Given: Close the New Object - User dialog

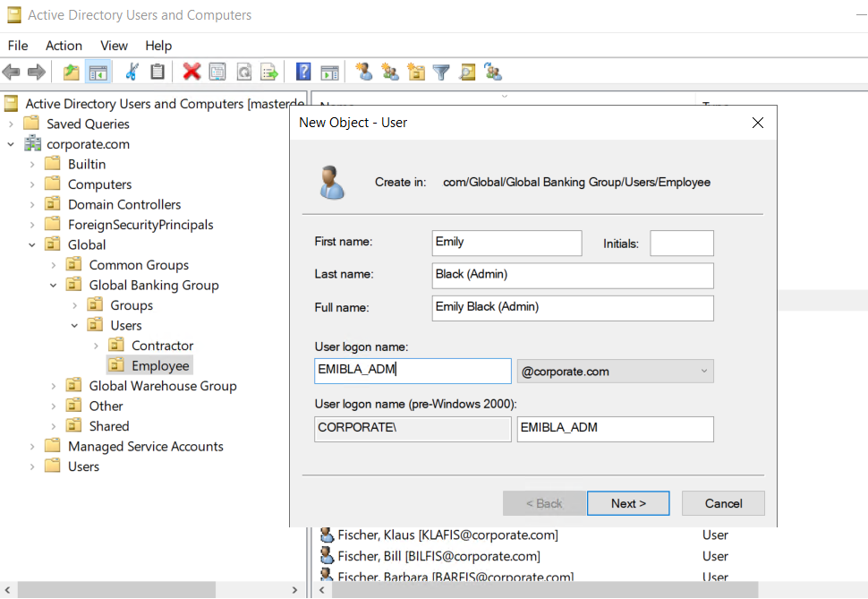Looking at the screenshot, I should (758, 123).
